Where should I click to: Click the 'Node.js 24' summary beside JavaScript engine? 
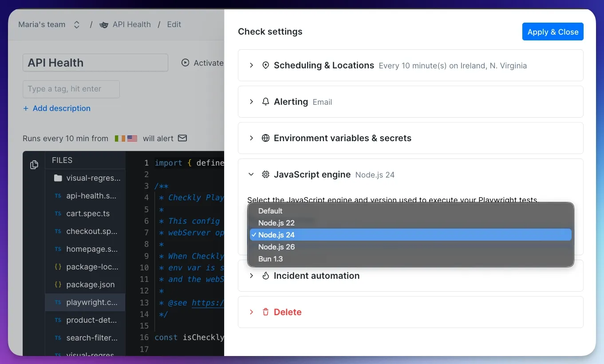click(375, 175)
